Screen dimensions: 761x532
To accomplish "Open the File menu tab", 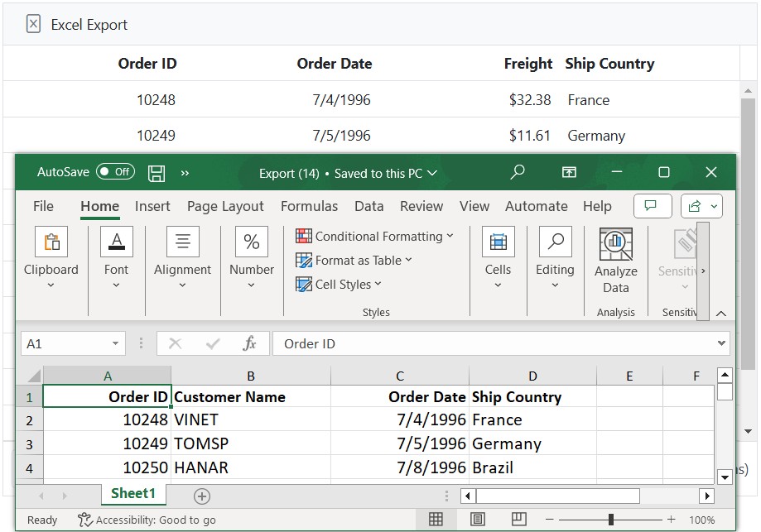I will (43, 206).
